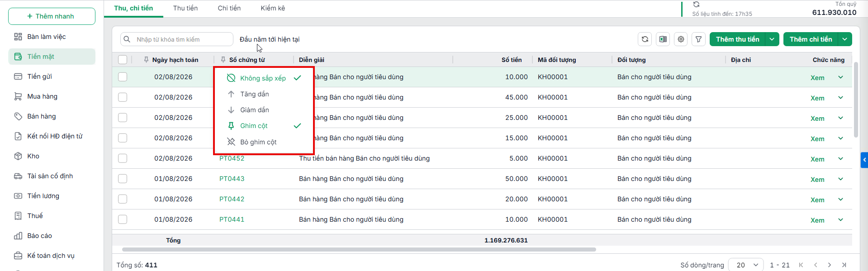The image size is (868, 271).
Task: Expand actions chevron for PT0441 row
Action: tap(840, 220)
